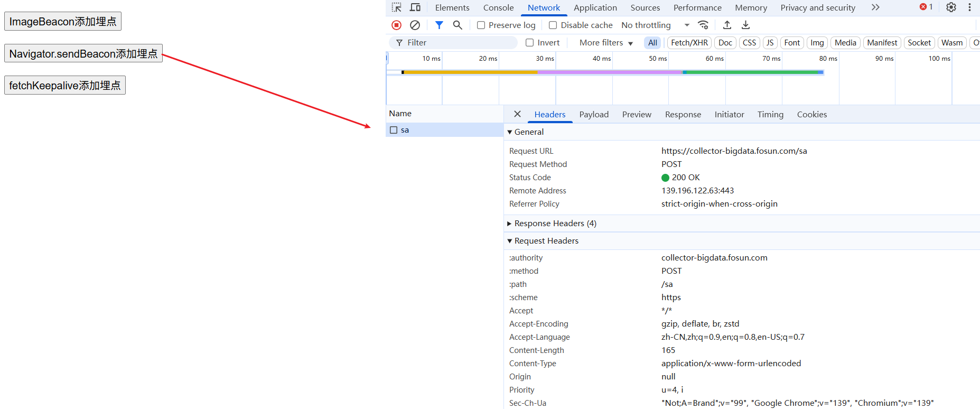Viewport: 980px width, 409px height.
Task: Toggle the device toolbar icon
Action: (x=415, y=7)
